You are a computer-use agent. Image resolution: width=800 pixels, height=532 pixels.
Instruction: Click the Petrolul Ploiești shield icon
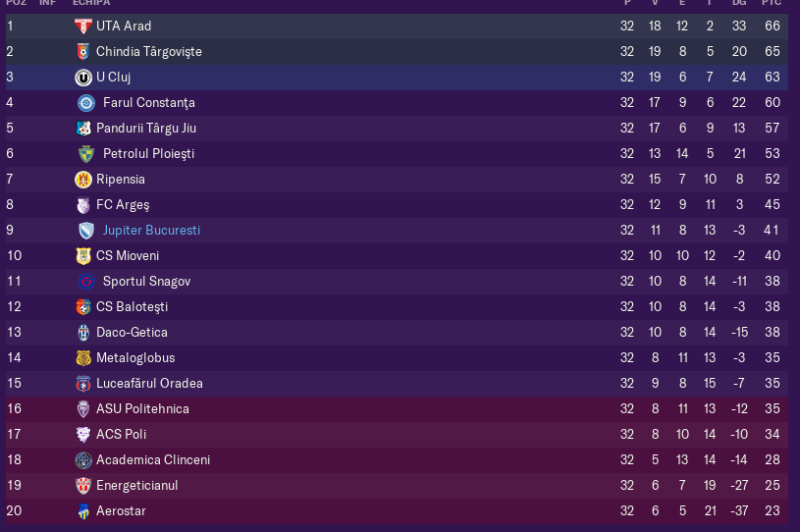point(86,154)
